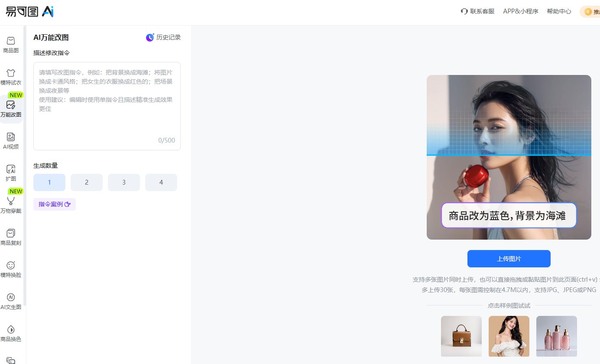Open the 商品换色 droplet icon
Screen dimensions: 600x364
tap(11, 329)
